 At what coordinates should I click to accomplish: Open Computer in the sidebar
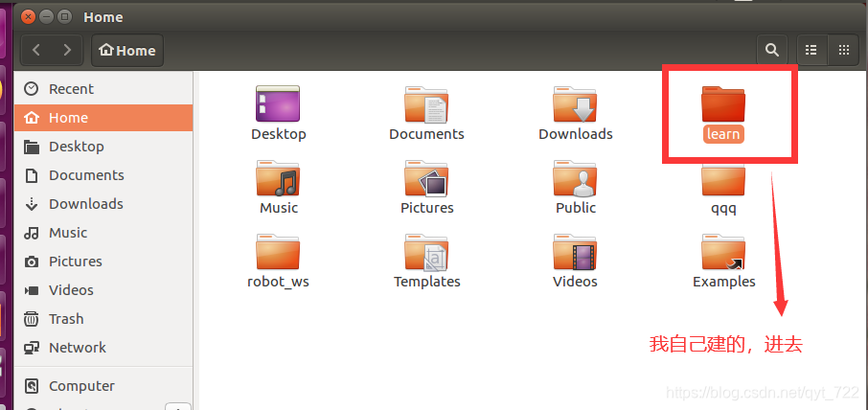(103, 386)
